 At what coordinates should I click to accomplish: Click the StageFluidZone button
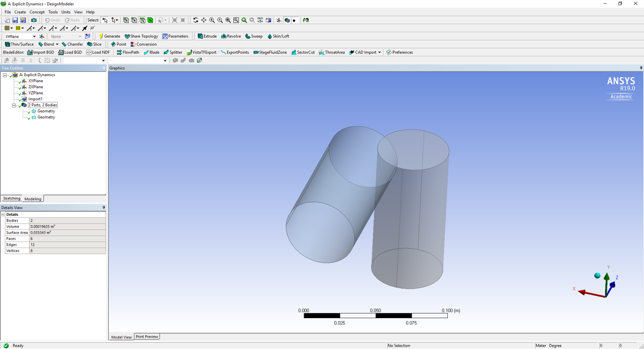click(270, 53)
